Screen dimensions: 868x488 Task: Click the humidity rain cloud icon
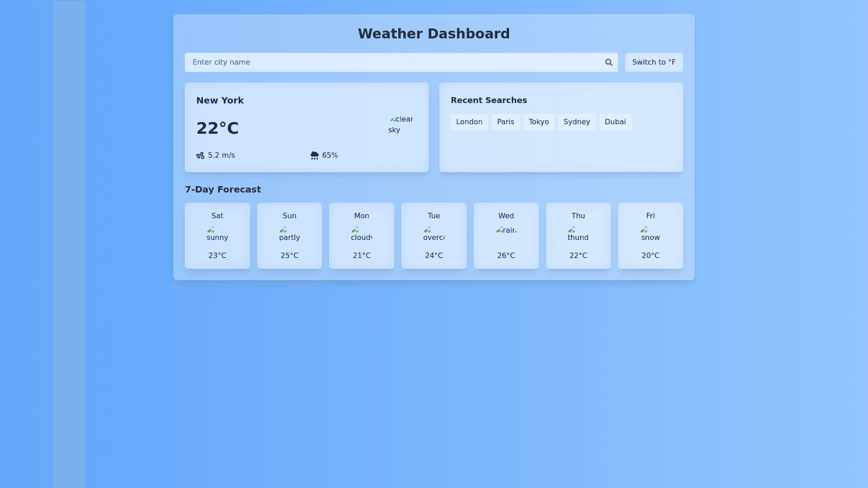[315, 155]
